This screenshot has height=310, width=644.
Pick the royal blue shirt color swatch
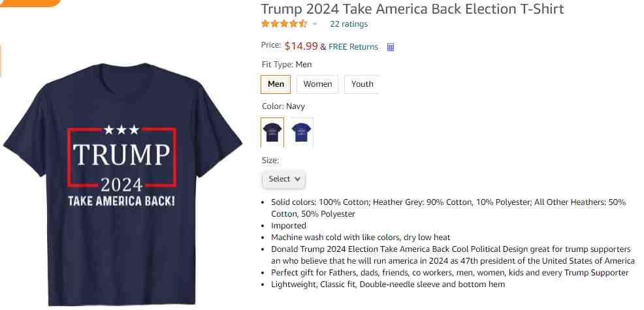coord(302,132)
